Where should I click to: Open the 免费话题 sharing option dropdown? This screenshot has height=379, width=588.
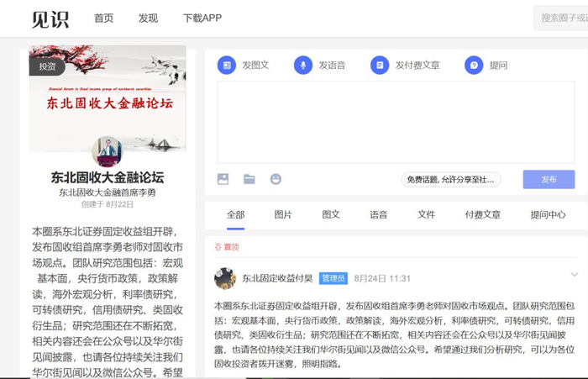pos(451,180)
